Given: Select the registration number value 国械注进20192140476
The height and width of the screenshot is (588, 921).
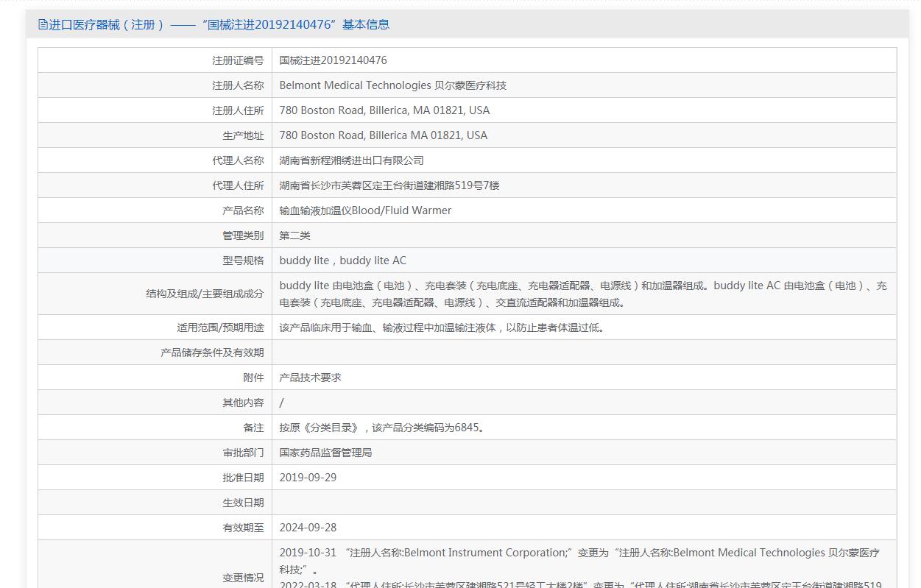Looking at the screenshot, I should pos(333,60).
